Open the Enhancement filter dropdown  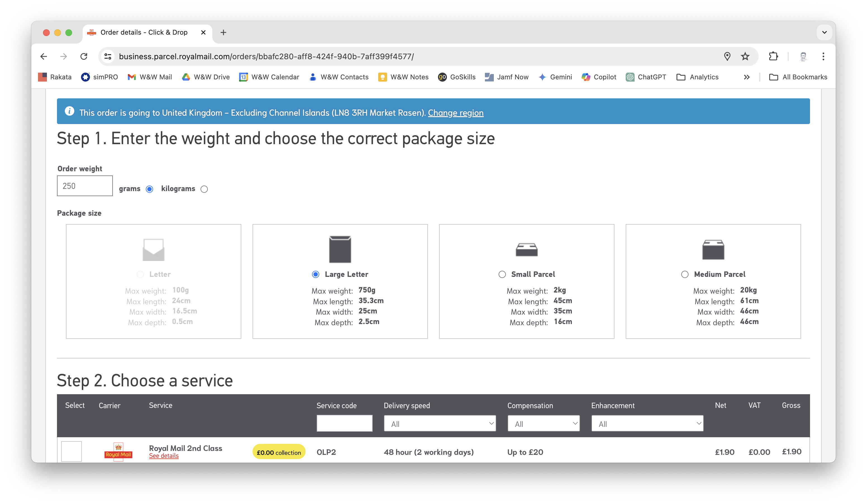(x=647, y=424)
